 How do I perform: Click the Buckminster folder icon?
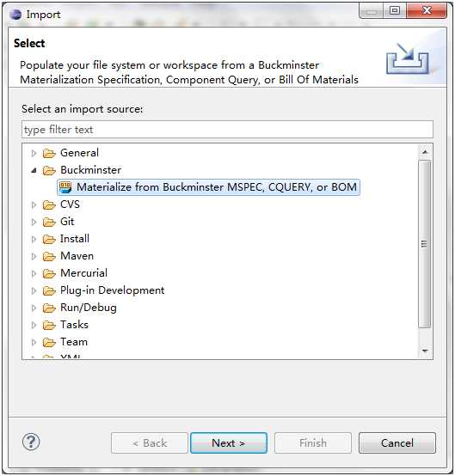coord(49,170)
